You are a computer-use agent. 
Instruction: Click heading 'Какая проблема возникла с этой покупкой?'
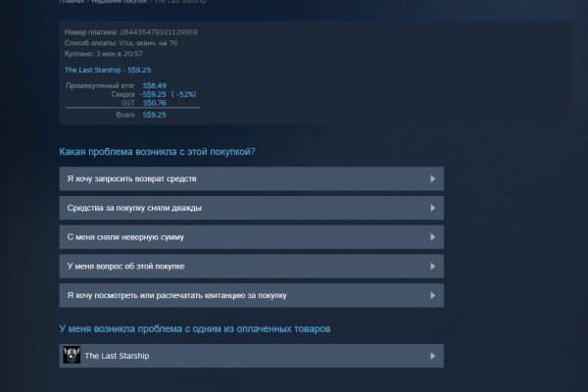157,152
